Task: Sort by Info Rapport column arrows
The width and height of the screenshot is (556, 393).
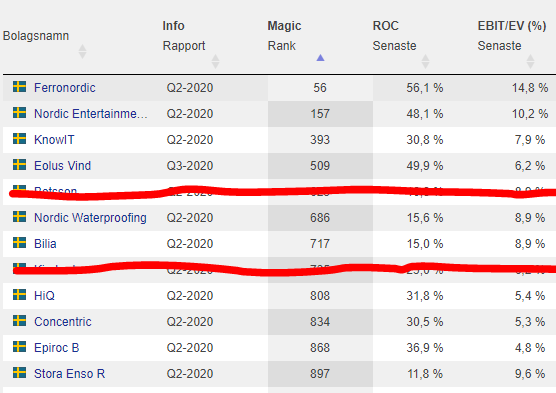Action: [215, 61]
